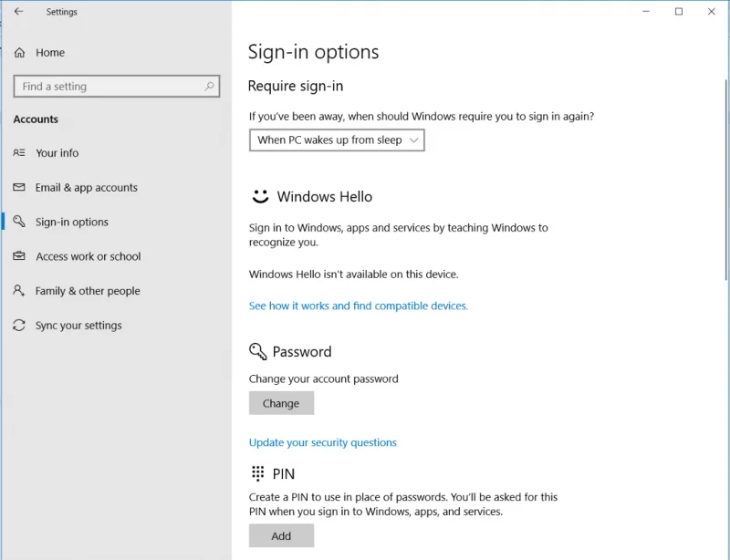Viewport: 730px width, 560px height.
Task: Click the Change password button
Action: [x=281, y=402]
